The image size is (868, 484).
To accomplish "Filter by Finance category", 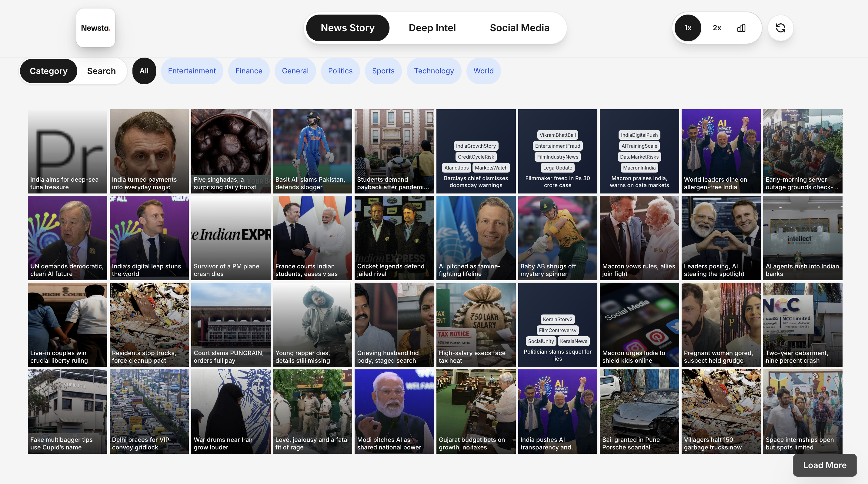I will [x=249, y=71].
